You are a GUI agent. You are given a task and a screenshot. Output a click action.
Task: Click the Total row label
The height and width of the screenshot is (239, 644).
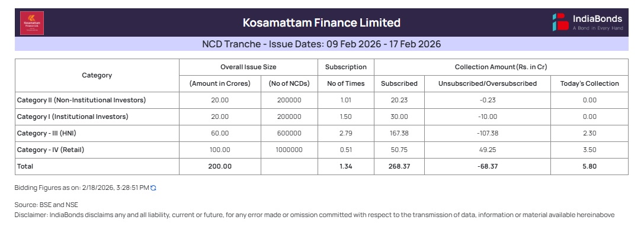[25, 166]
